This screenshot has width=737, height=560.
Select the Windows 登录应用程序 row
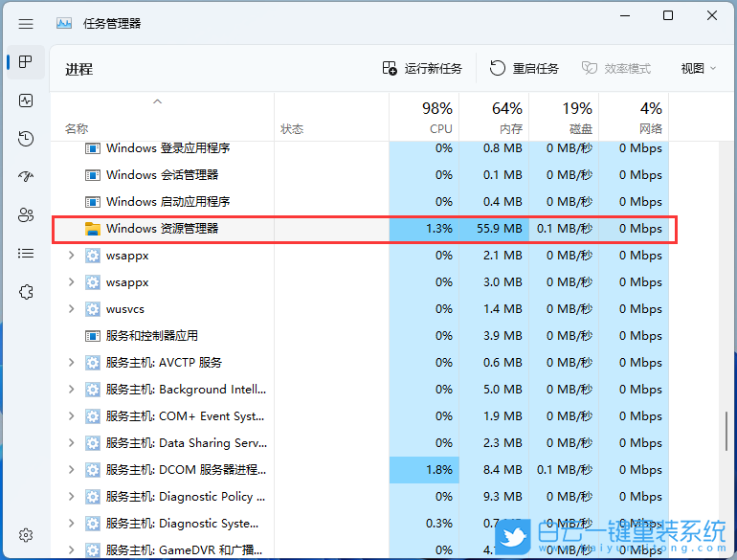pos(360,148)
